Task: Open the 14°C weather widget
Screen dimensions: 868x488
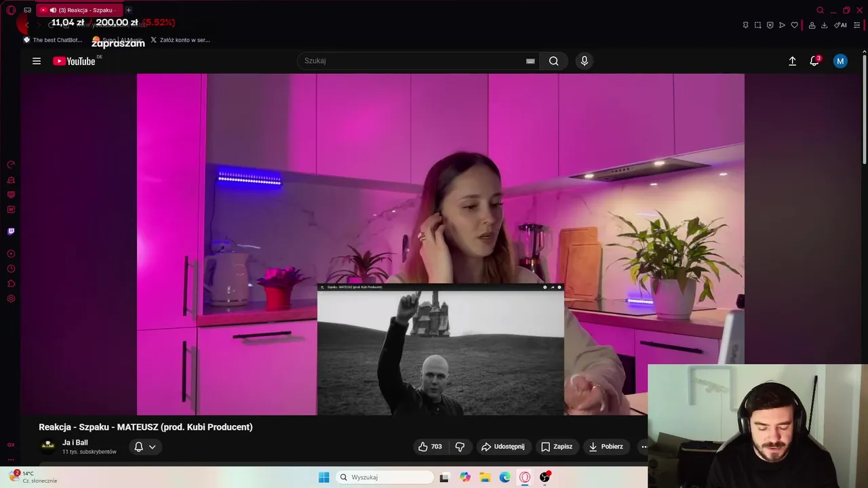Action: click(x=34, y=477)
